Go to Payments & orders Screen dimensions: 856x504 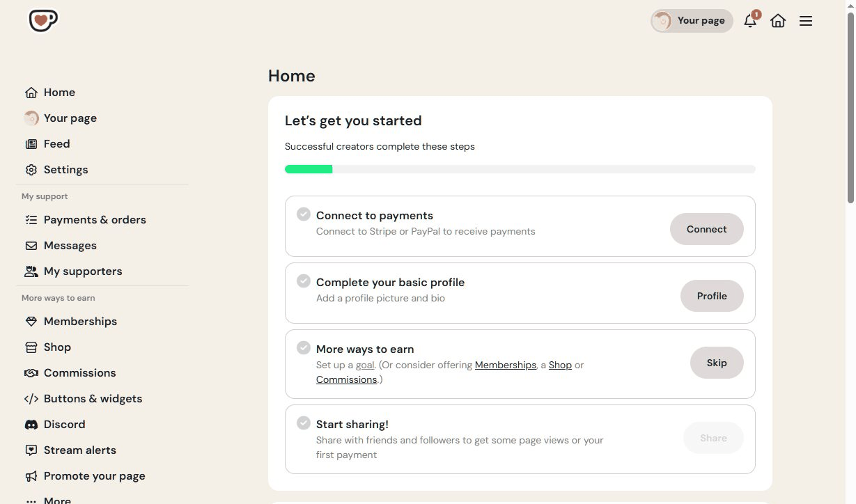pyautogui.click(x=86, y=219)
